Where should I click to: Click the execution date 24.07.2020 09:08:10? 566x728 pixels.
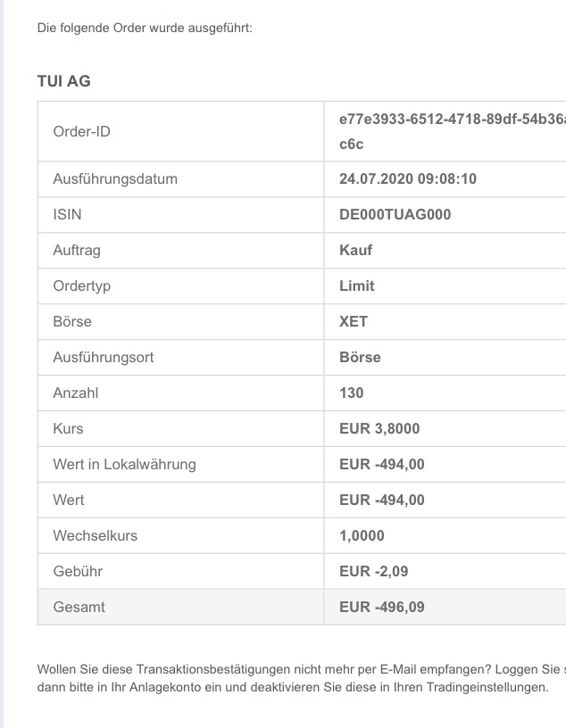click(408, 178)
